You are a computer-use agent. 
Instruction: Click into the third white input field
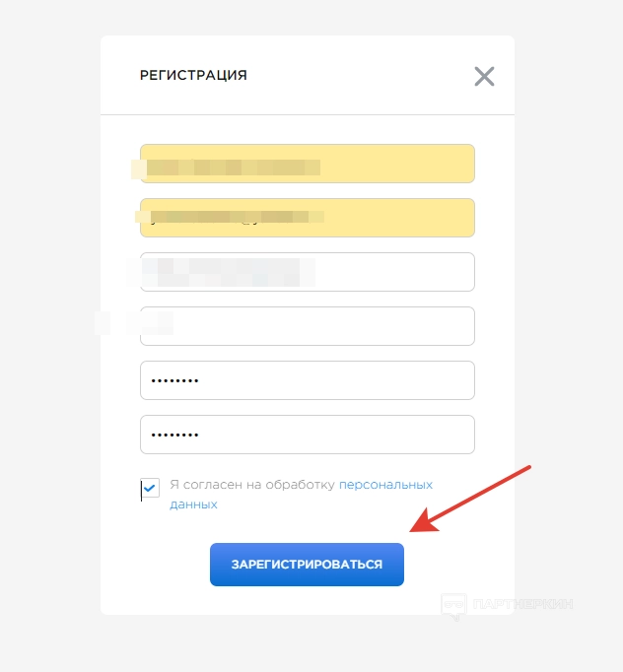308,272
